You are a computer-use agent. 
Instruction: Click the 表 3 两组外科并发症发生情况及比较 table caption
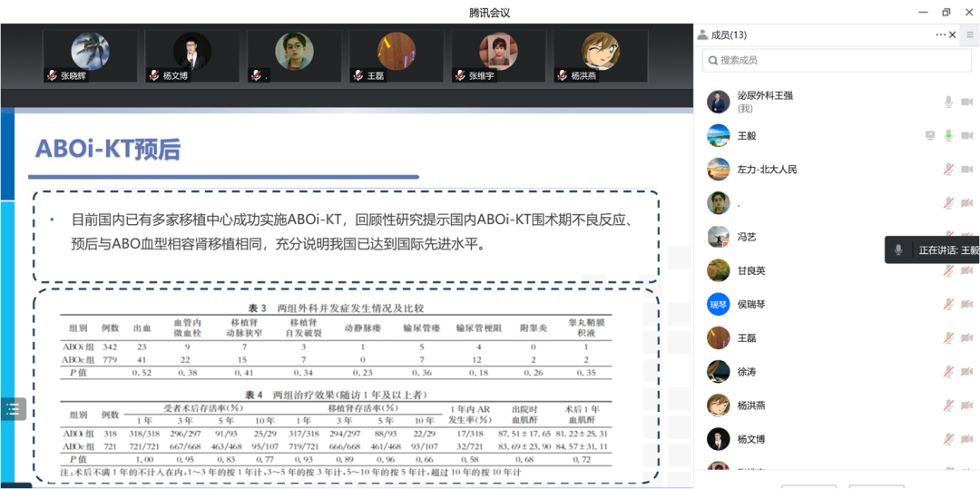[338, 308]
